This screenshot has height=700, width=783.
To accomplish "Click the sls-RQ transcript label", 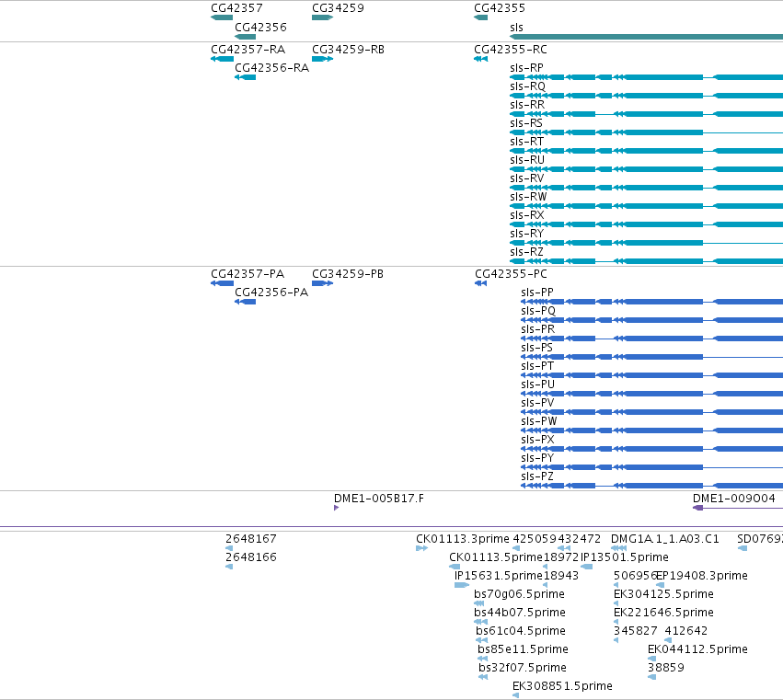I will (528, 86).
